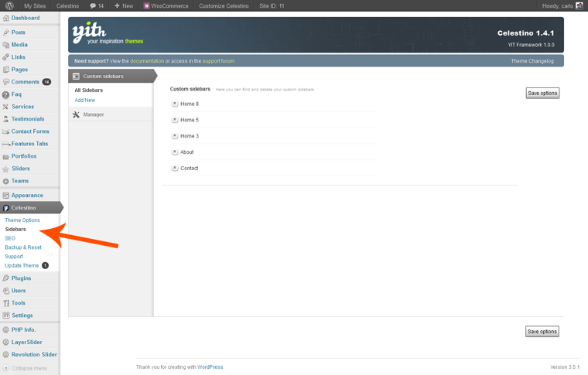
Task: Click the top Save options button
Action: click(x=542, y=94)
